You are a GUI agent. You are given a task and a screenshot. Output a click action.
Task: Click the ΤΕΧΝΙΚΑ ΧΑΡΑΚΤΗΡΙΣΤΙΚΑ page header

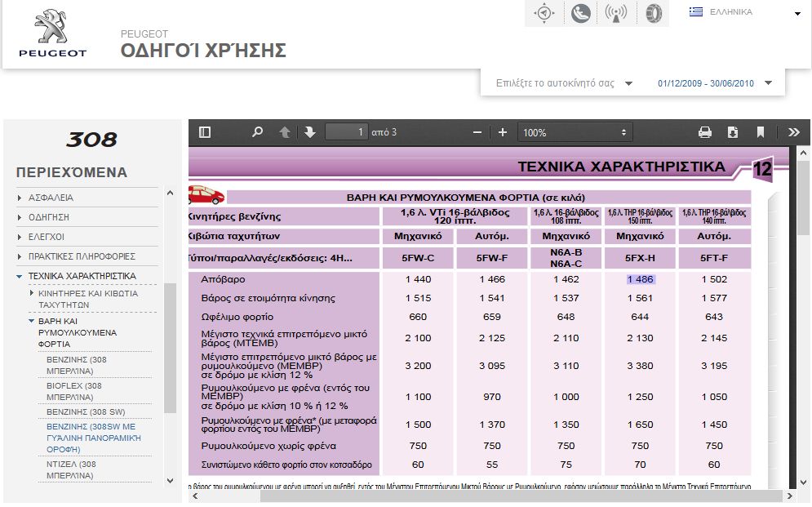pyautogui.click(x=621, y=167)
